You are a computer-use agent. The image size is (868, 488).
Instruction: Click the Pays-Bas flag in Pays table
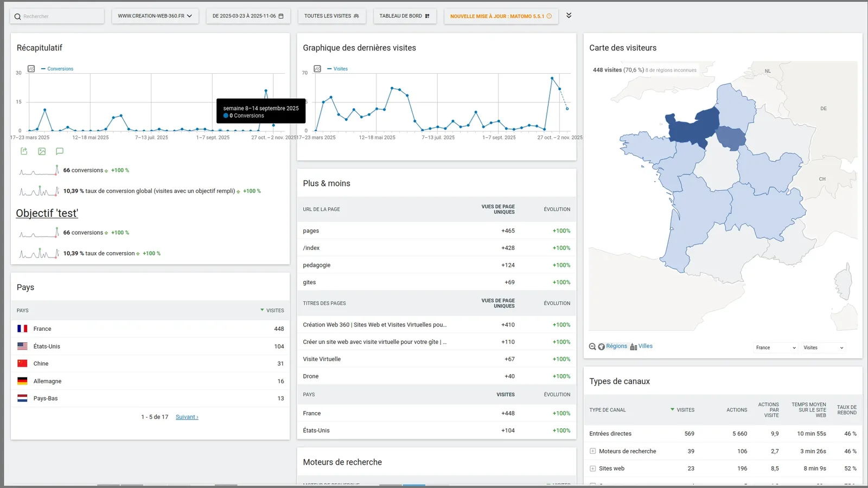[x=22, y=398]
